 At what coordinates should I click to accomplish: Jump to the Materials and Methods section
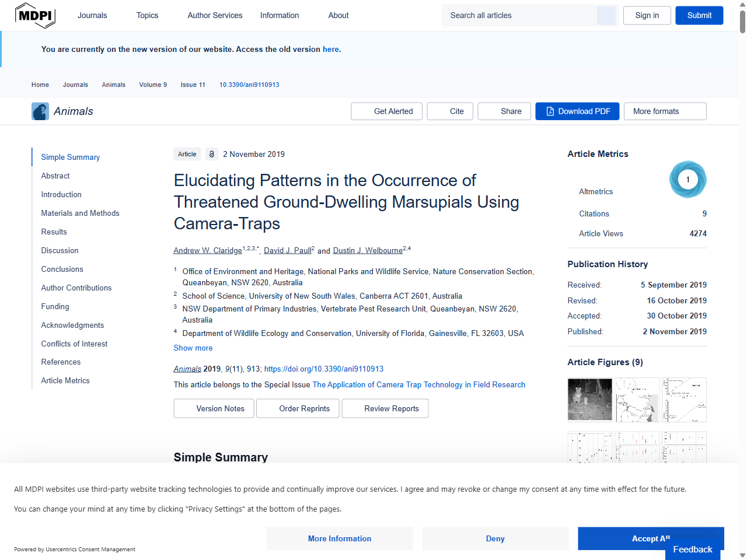(80, 213)
